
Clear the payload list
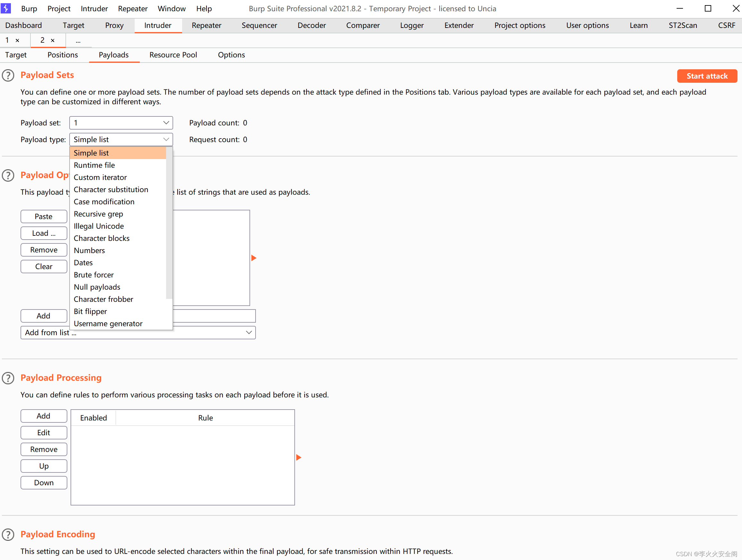44,267
